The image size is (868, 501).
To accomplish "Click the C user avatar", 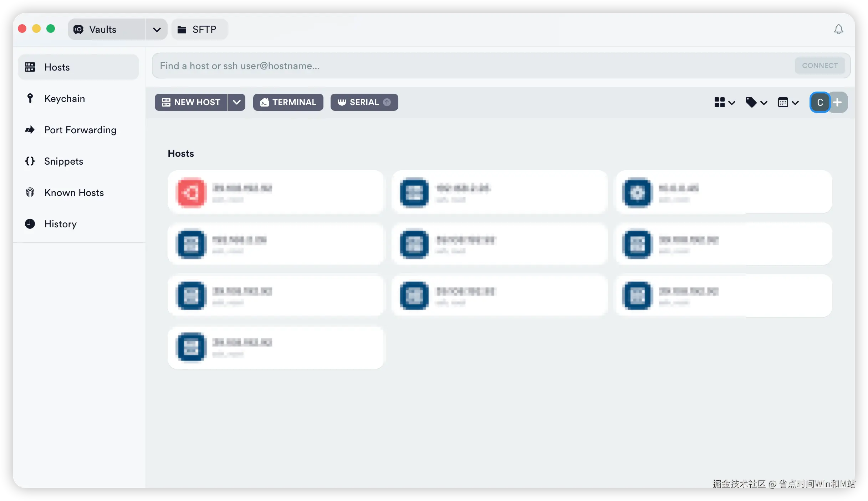I will pyautogui.click(x=820, y=103).
